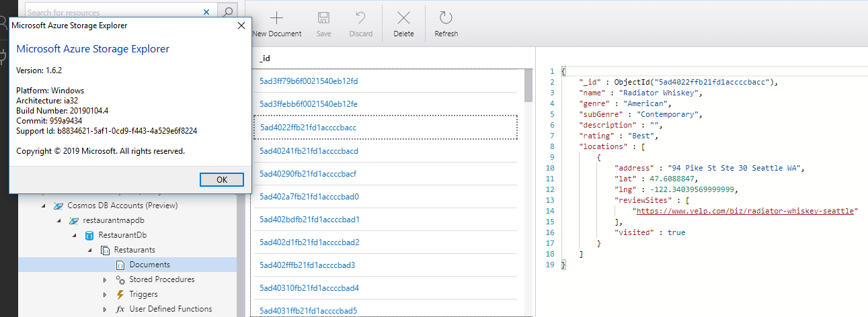Select the User Defined Functions fx icon
This screenshot has width=868, height=317.
click(120, 309)
